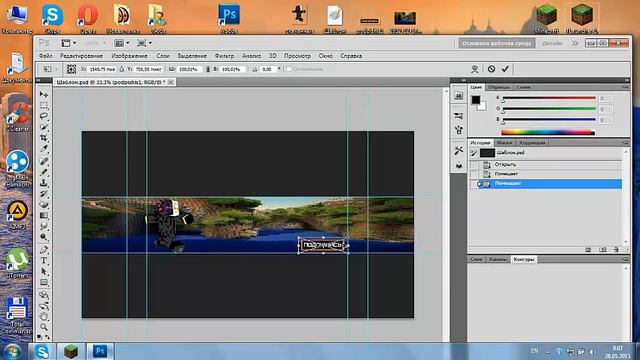640x360 pixels.
Task: Cancel the transform with the no-entry icon
Action: 491,69
